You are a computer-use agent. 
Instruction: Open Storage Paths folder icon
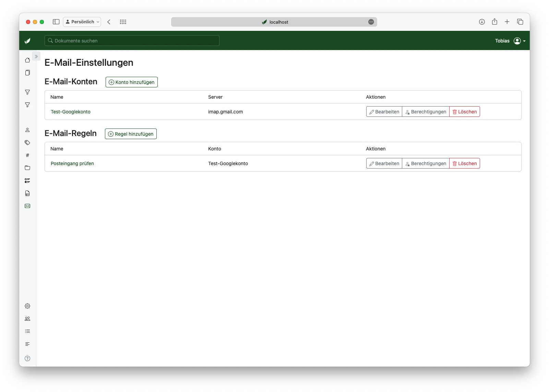[x=27, y=168]
